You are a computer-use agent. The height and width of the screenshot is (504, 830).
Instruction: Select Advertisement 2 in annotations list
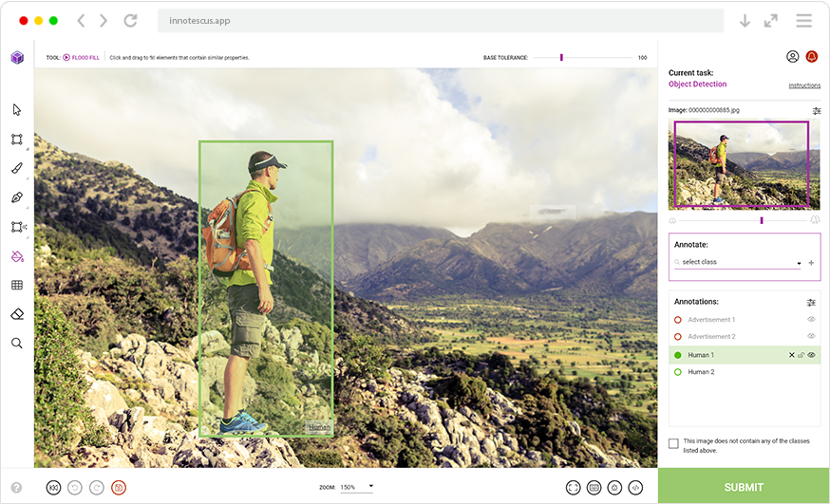[x=710, y=337]
